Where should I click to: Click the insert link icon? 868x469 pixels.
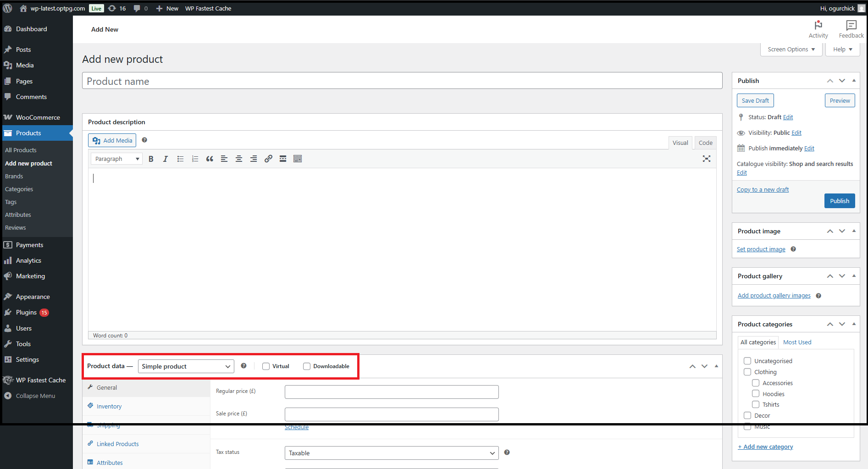point(268,159)
